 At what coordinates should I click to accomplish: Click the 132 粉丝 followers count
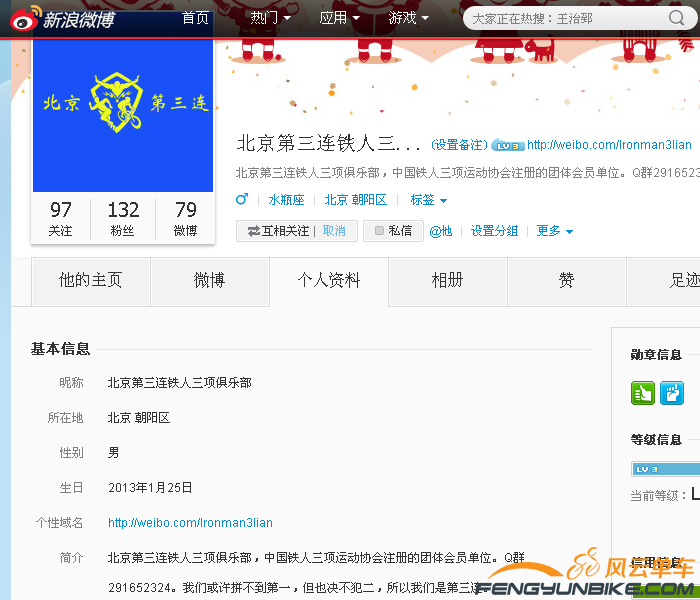[x=123, y=219]
